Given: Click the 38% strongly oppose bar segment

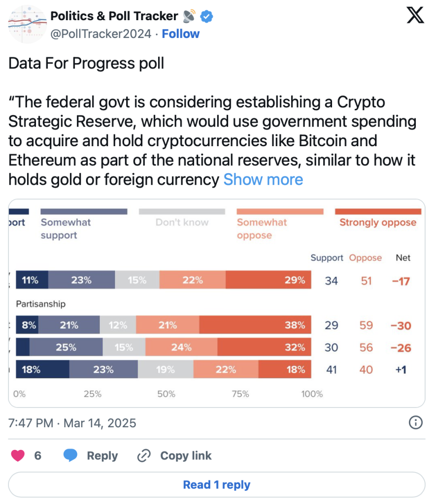Looking at the screenshot, I should tap(255, 325).
